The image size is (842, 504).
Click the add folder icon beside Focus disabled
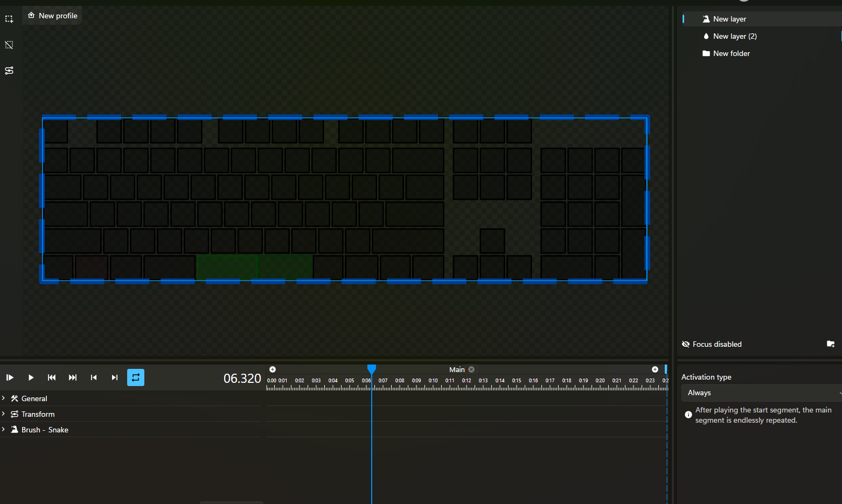[830, 344]
